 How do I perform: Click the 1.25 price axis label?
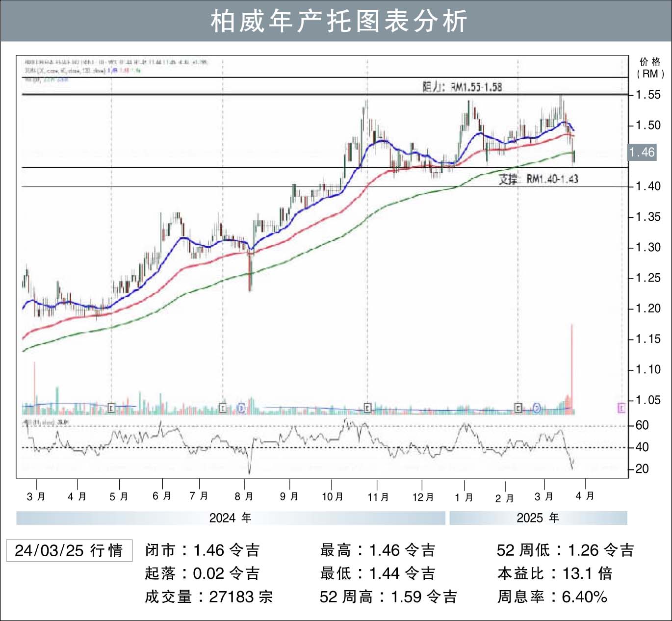[x=648, y=278]
